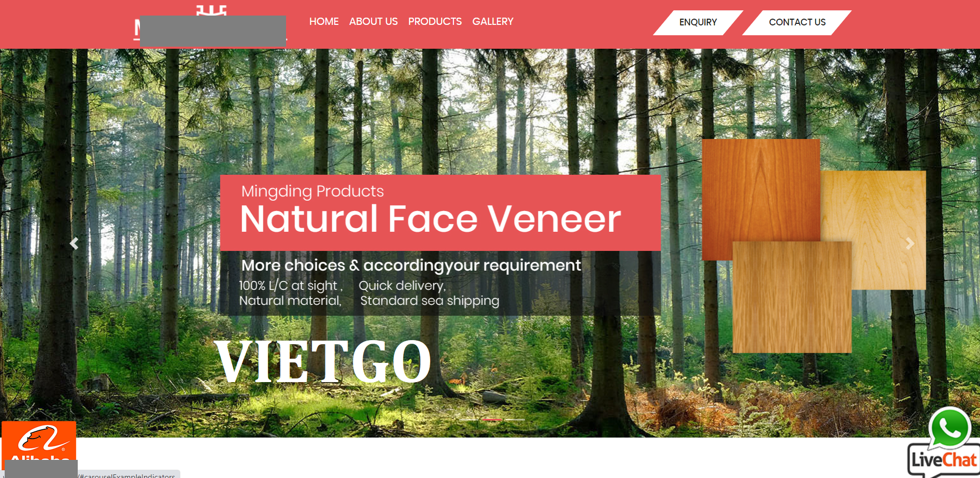Click the golden-brown veneer sample
This screenshot has width=980, height=478.
click(791, 297)
